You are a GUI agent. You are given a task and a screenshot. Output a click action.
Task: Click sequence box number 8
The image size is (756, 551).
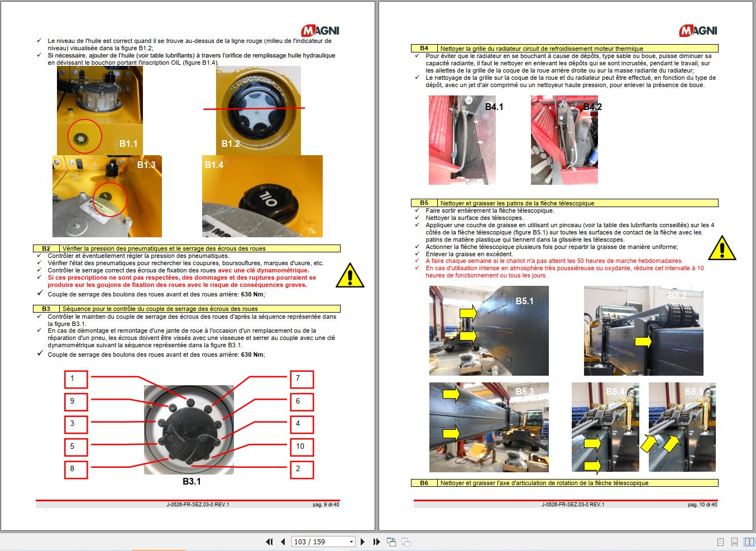pyautogui.click(x=75, y=469)
